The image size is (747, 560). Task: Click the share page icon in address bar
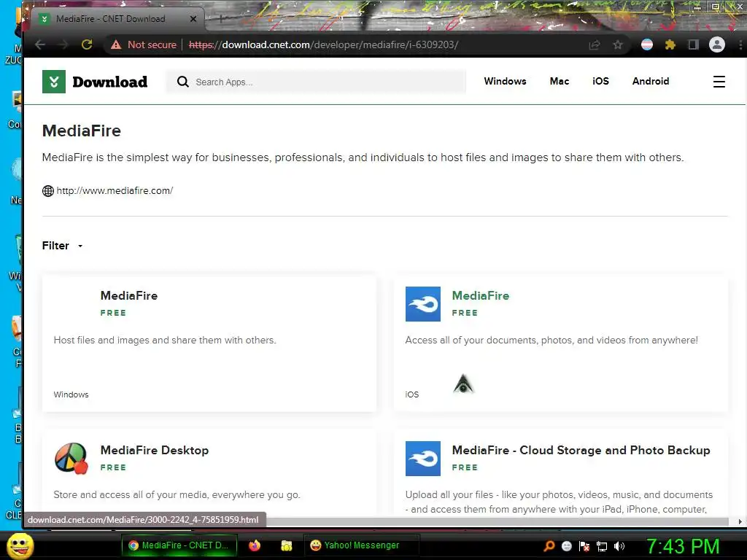click(595, 44)
